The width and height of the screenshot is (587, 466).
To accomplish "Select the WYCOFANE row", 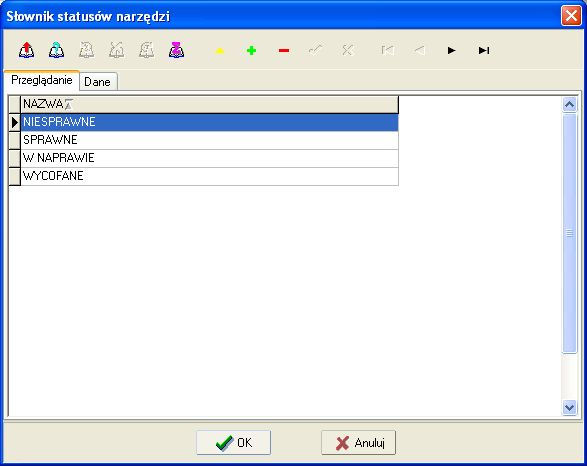I will pyautogui.click(x=209, y=176).
